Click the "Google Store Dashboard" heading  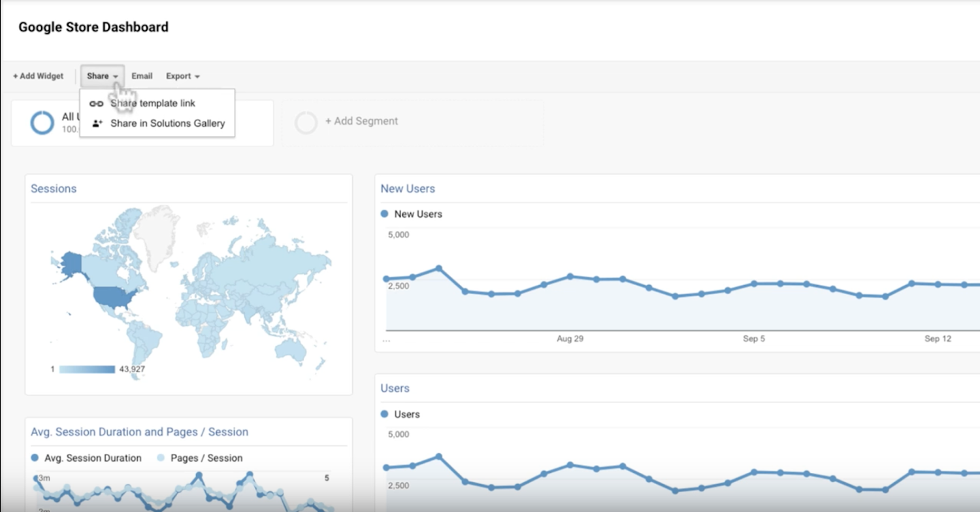tap(93, 27)
